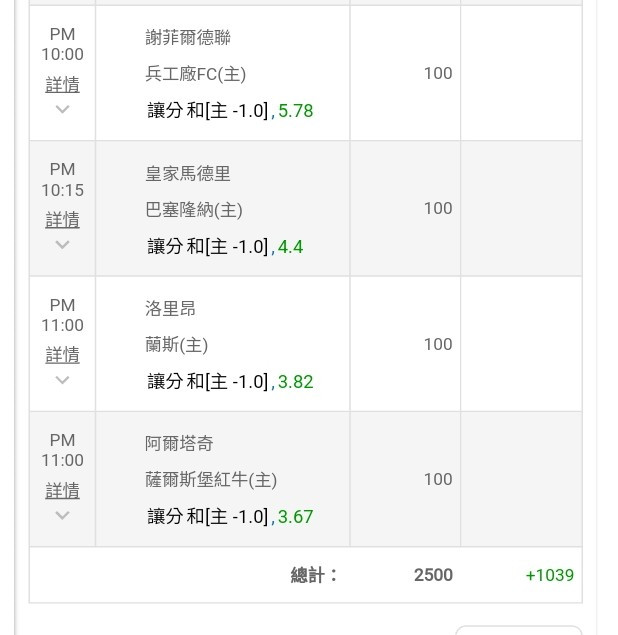Select odds 3.82 for 蘭斯 bet
The width and height of the screenshot is (618, 635).
pyautogui.click(x=296, y=382)
